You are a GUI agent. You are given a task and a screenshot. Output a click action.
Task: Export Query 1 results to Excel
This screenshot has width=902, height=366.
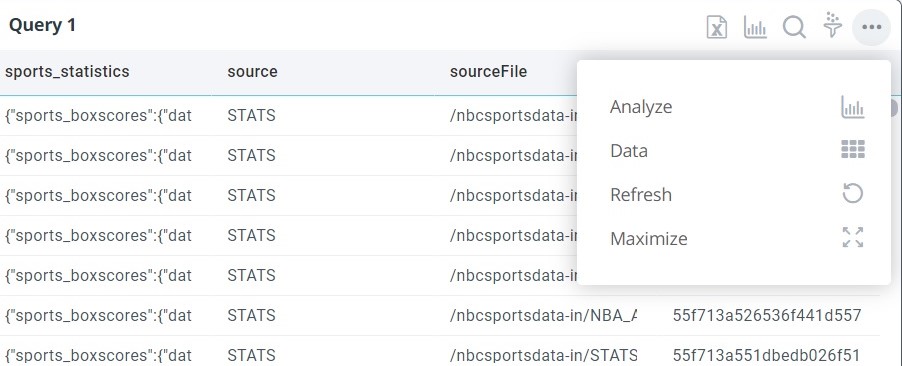click(x=717, y=27)
